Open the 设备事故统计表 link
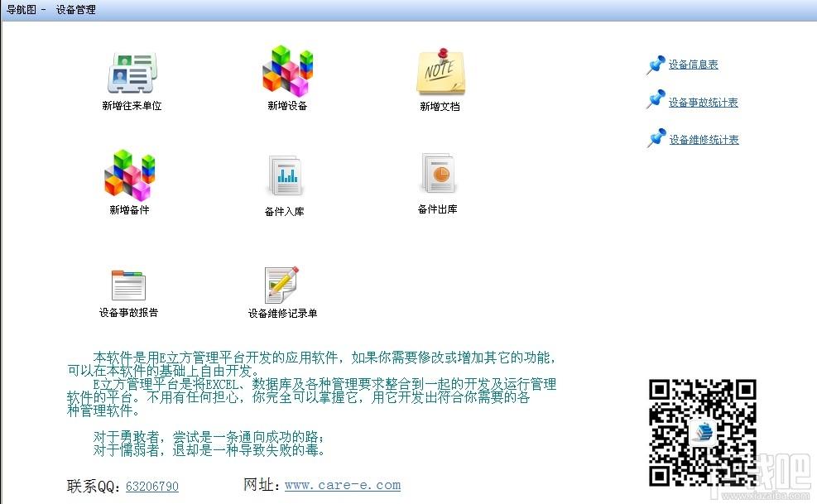Image resolution: width=817 pixels, height=504 pixels. point(703,103)
